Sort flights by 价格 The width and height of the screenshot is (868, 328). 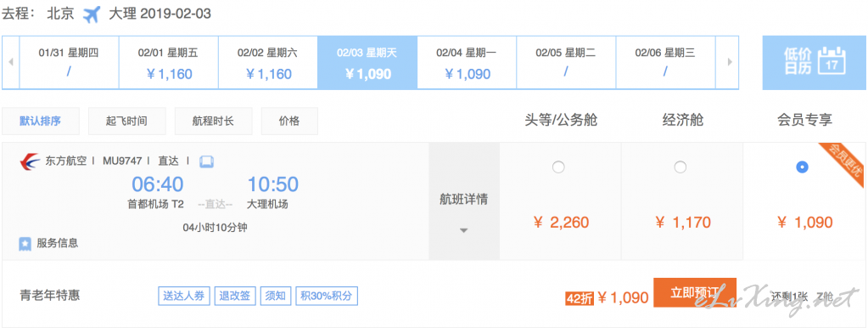click(x=289, y=121)
